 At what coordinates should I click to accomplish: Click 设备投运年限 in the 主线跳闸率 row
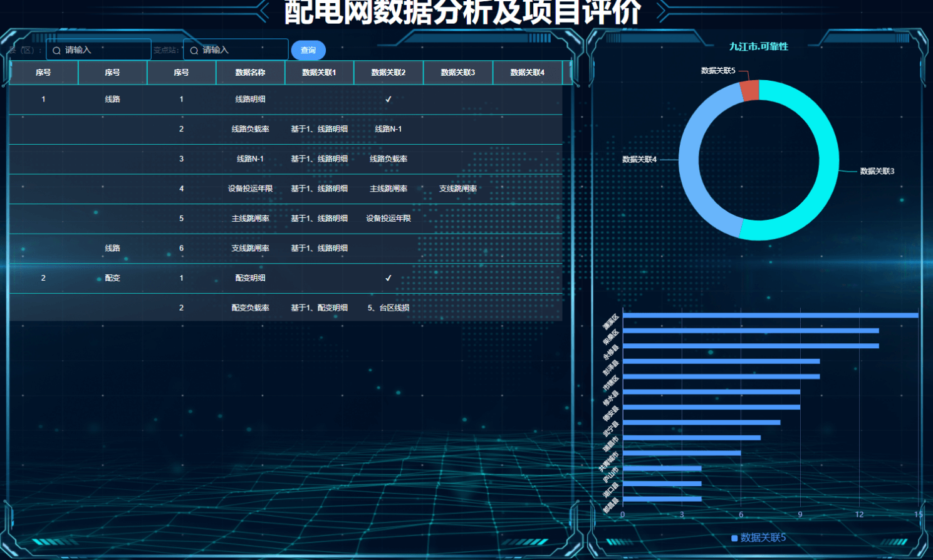click(x=388, y=219)
